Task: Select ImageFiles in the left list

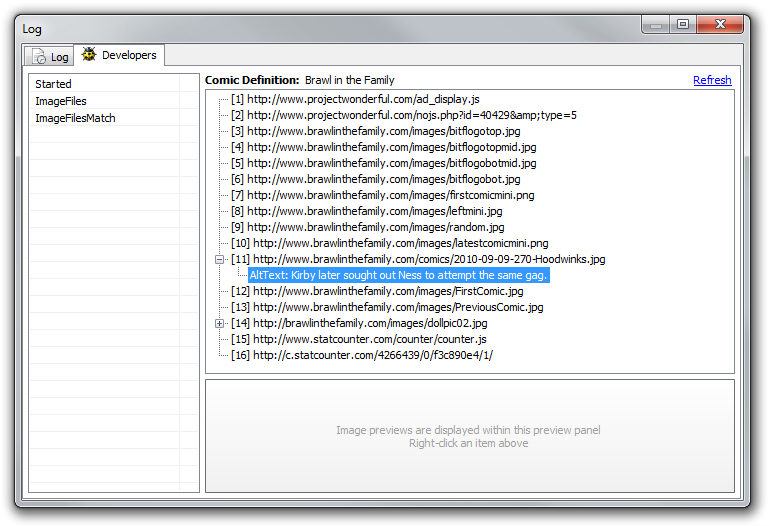Action: (61, 101)
